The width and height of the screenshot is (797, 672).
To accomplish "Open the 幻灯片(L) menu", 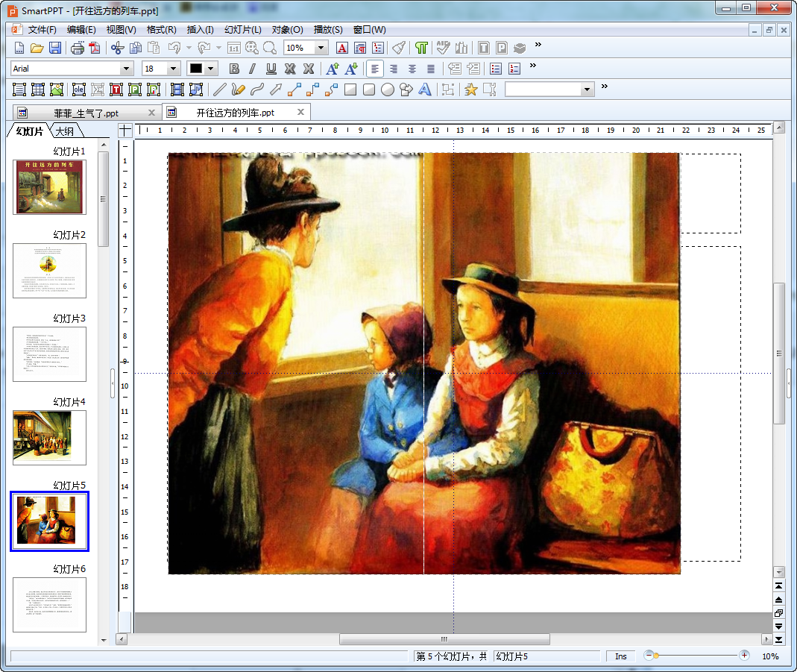I will pyautogui.click(x=243, y=30).
